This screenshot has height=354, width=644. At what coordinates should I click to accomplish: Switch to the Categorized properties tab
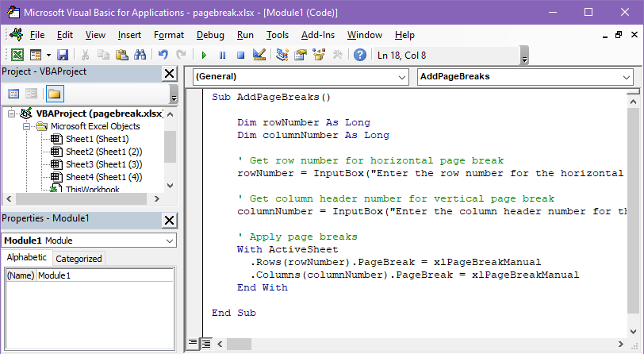coord(79,259)
